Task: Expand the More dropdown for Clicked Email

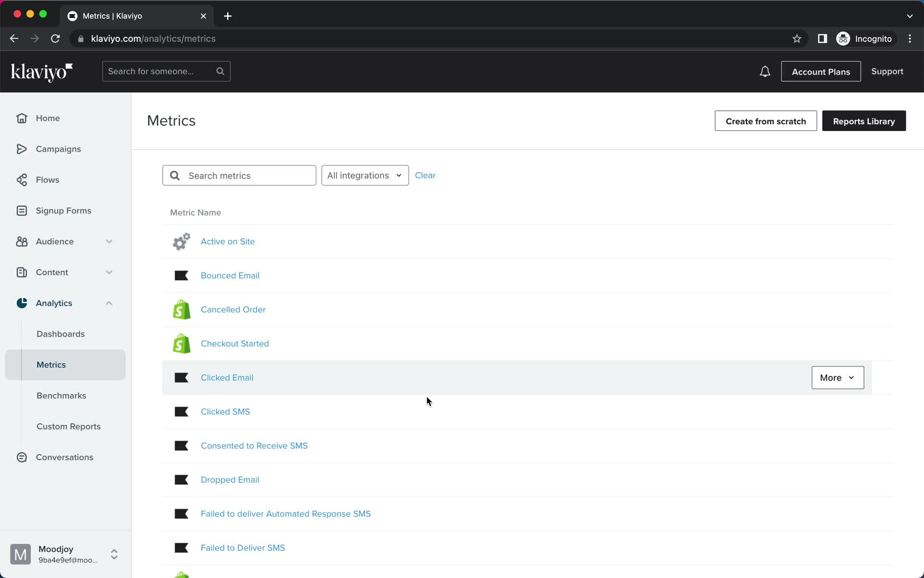Action: [837, 378]
